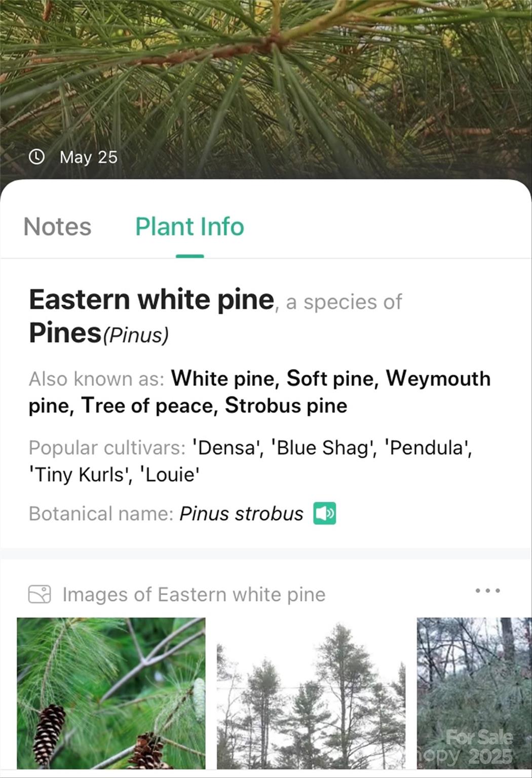Image resolution: width=532 pixels, height=778 pixels.
Task: Click the Weymouth alias name
Action: 438,378
